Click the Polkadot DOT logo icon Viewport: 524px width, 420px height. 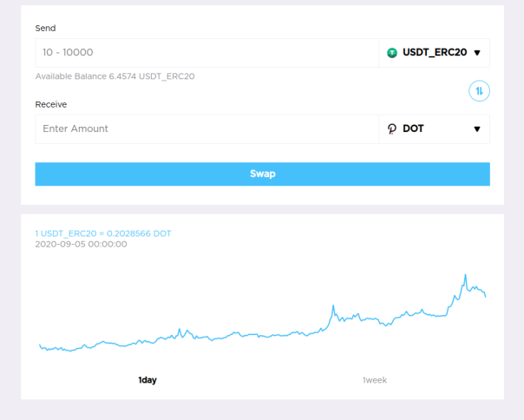391,128
